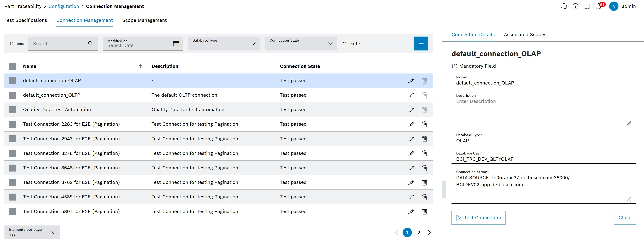Edit default_connection_OLAP with pencil icon
This screenshot has height=245, width=644.
411,80
